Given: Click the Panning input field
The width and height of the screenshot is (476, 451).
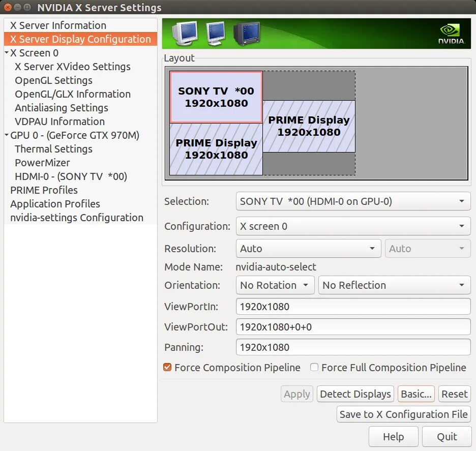Looking at the screenshot, I should click(x=353, y=347).
